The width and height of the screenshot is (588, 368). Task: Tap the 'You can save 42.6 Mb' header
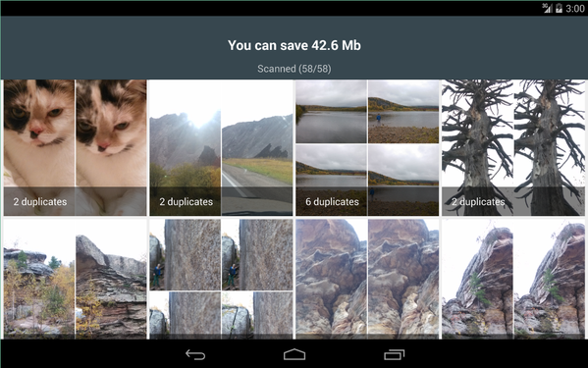294,45
